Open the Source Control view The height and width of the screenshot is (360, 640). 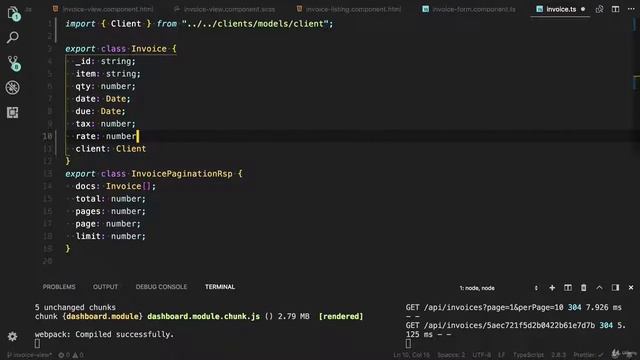(13, 63)
